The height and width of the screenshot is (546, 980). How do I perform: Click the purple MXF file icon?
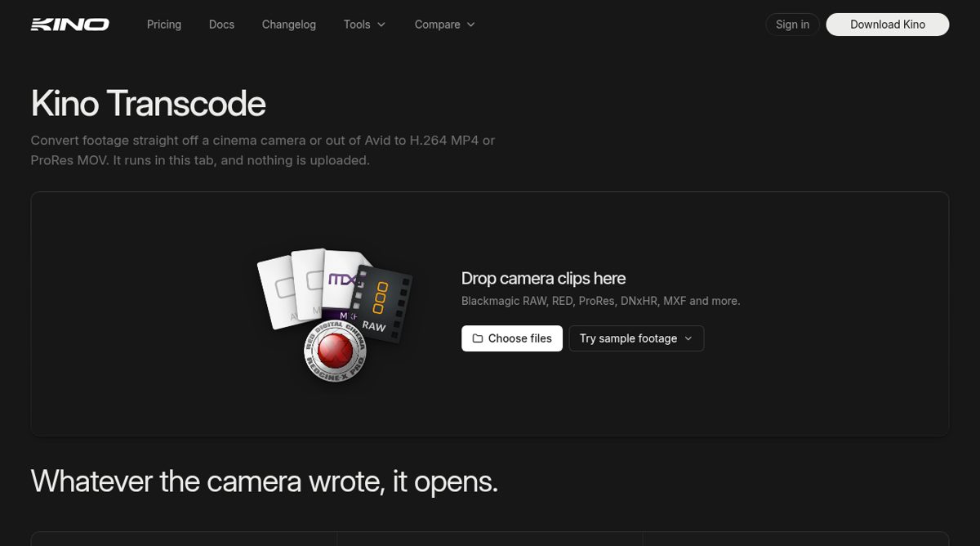345,284
